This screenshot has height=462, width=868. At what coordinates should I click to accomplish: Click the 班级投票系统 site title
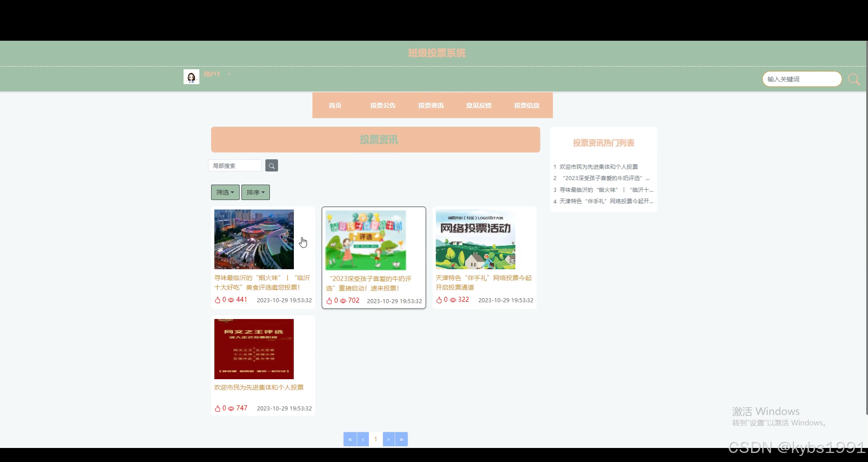pyautogui.click(x=437, y=53)
